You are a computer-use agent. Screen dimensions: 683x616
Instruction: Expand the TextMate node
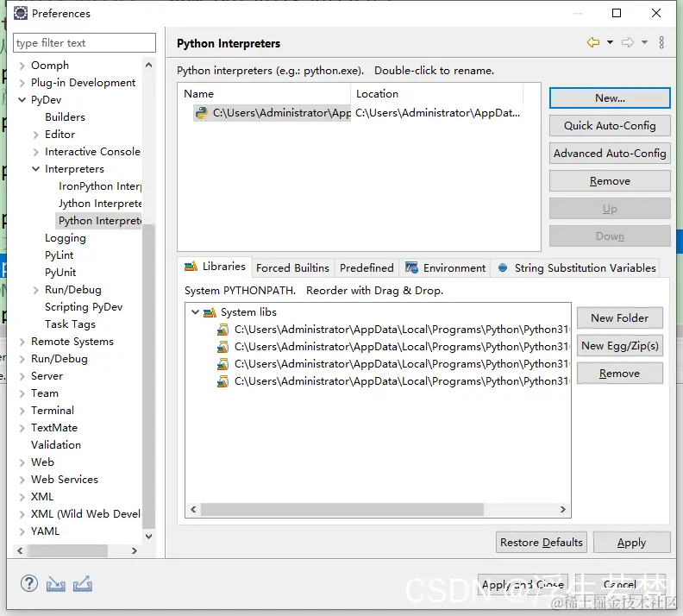pyautogui.click(x=22, y=428)
